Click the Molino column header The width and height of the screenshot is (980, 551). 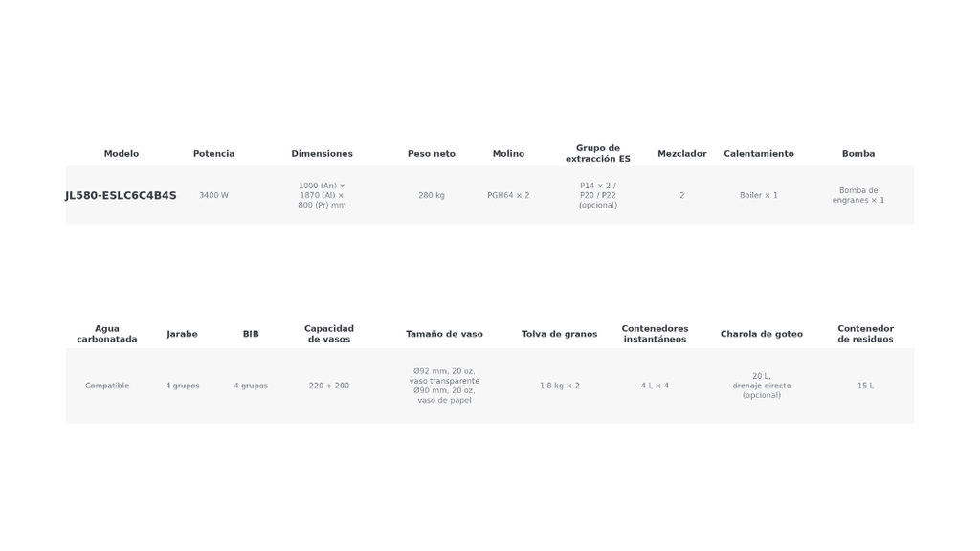coord(508,154)
